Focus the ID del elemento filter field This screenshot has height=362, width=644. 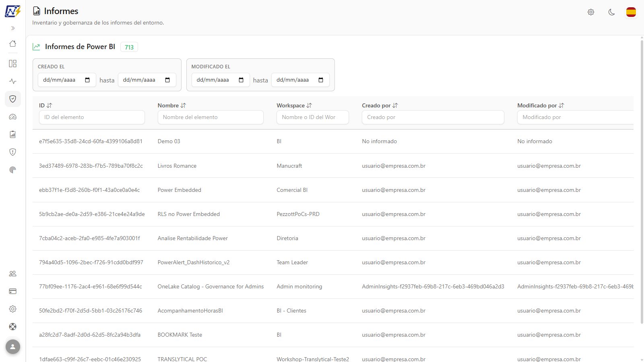click(92, 117)
